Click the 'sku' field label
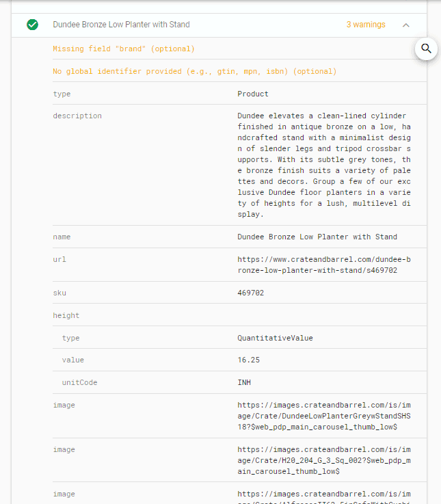This screenshot has width=441, height=504. pos(59,293)
